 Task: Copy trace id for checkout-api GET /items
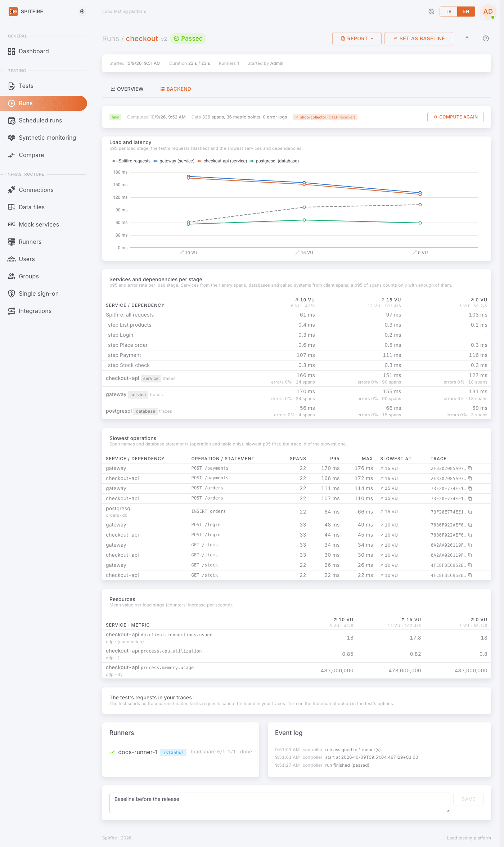tap(470, 555)
